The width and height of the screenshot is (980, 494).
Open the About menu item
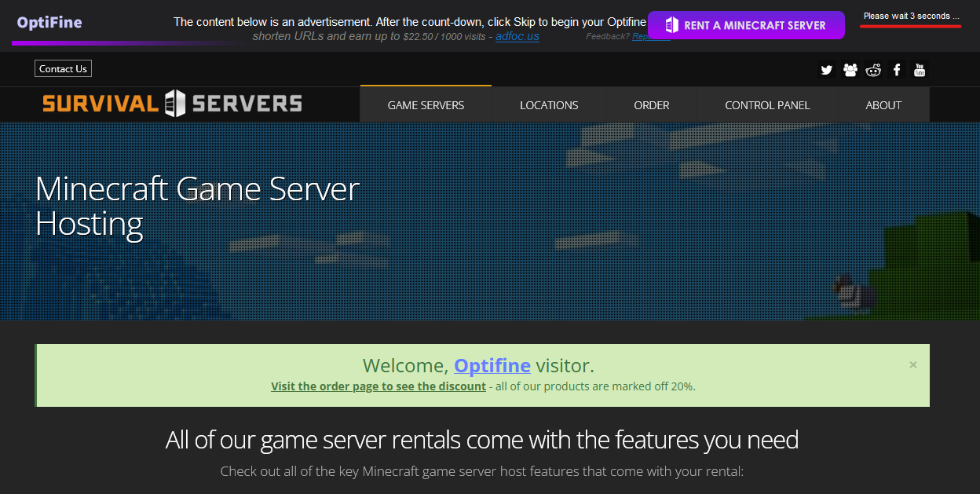click(883, 104)
